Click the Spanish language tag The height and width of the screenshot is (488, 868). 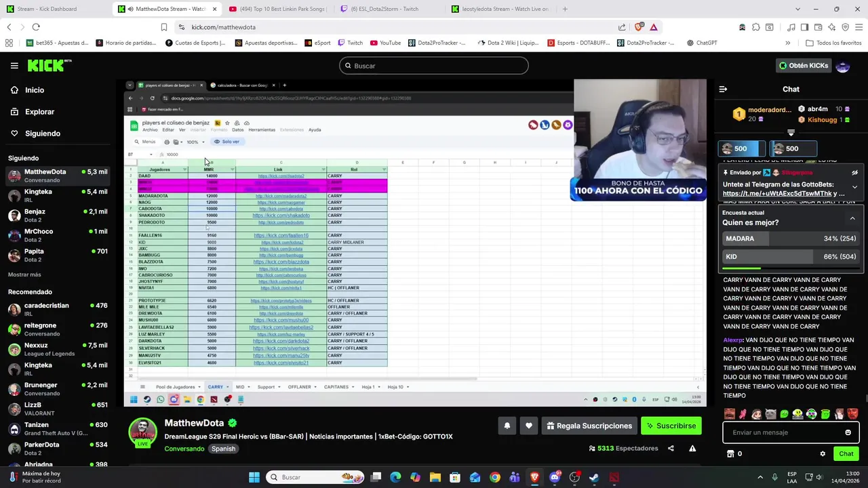pos(223,449)
